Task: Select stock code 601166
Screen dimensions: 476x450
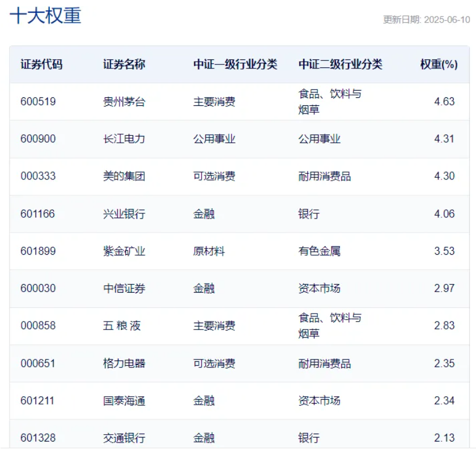Action: (x=37, y=214)
